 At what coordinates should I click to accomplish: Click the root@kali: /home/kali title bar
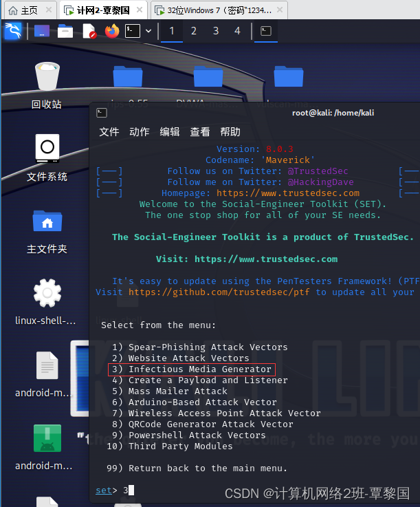pos(333,113)
